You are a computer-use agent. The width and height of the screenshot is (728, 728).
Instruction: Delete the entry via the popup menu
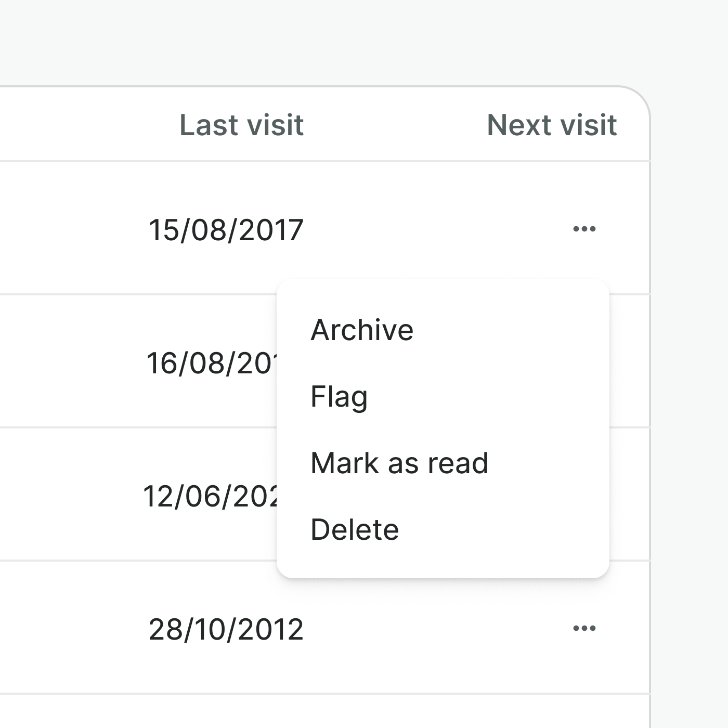click(355, 529)
